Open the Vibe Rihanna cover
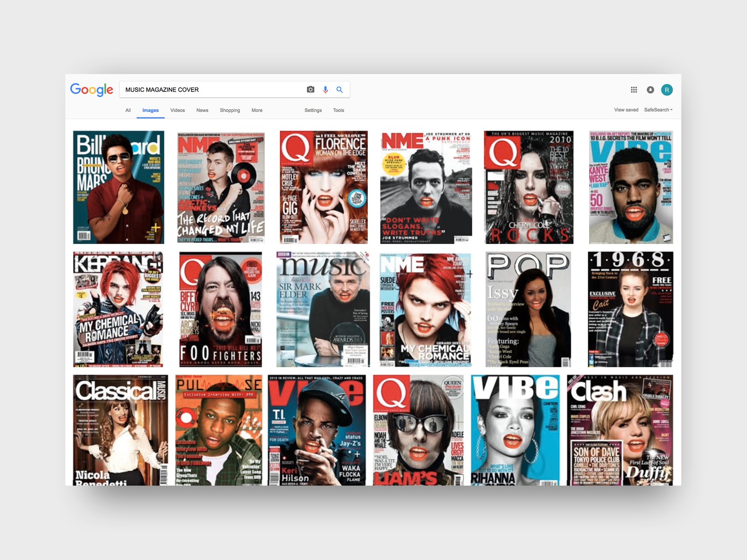Screen dimensions: 747x560 click(x=515, y=430)
